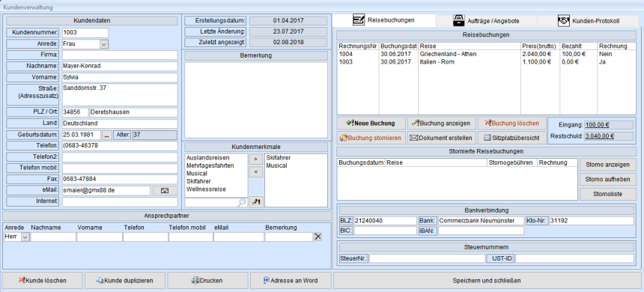Click the SteuerNr input field
The image size is (644, 292).
[x=427, y=259]
